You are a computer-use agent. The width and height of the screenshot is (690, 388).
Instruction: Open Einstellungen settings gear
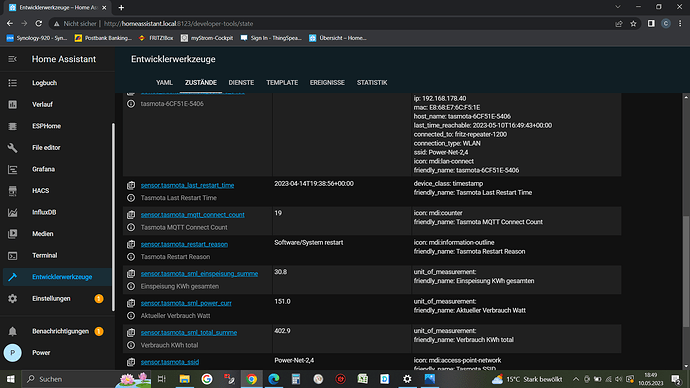[x=12, y=298]
